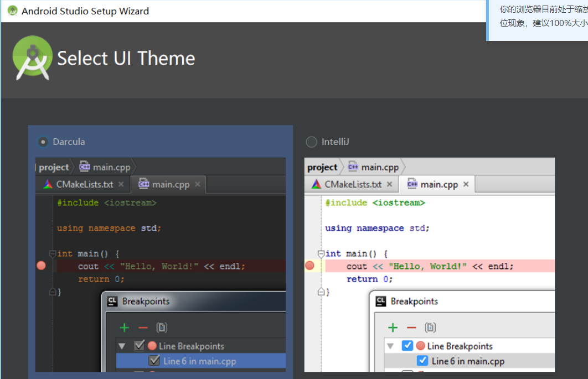Click C++ icon on Darcula main.cpp tab
Screen dimensions: 588x379
coord(143,183)
